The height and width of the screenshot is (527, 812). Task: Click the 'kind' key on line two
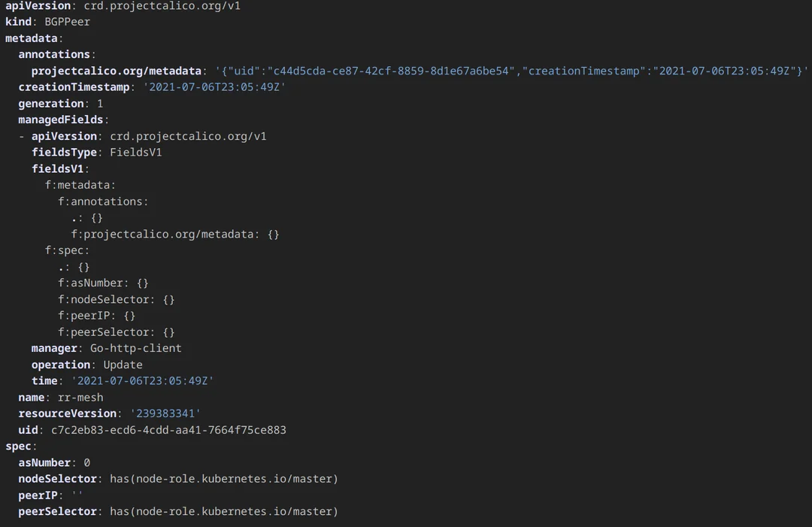(18, 22)
